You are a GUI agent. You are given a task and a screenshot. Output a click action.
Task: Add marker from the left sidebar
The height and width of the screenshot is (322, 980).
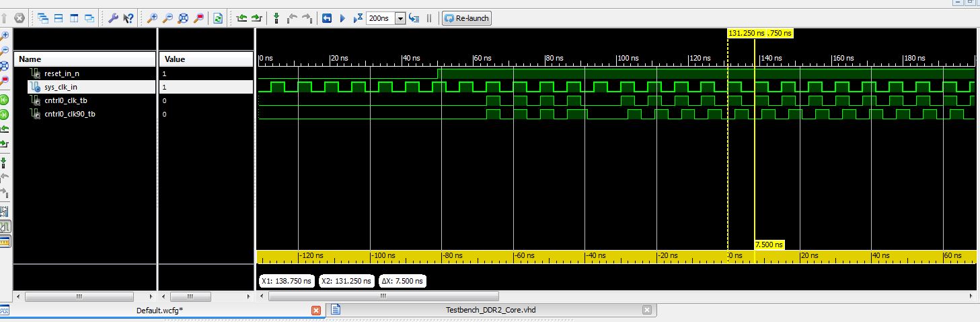(x=5, y=162)
